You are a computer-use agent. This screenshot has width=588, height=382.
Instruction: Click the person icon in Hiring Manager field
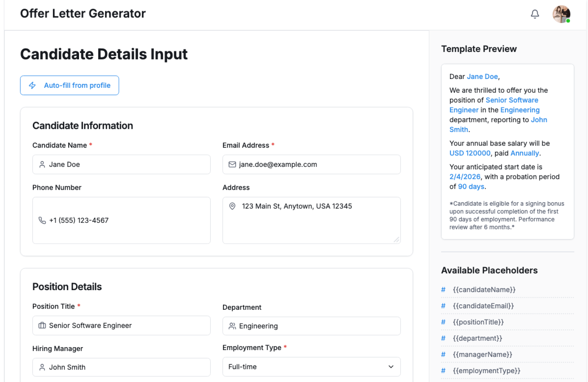pos(42,367)
